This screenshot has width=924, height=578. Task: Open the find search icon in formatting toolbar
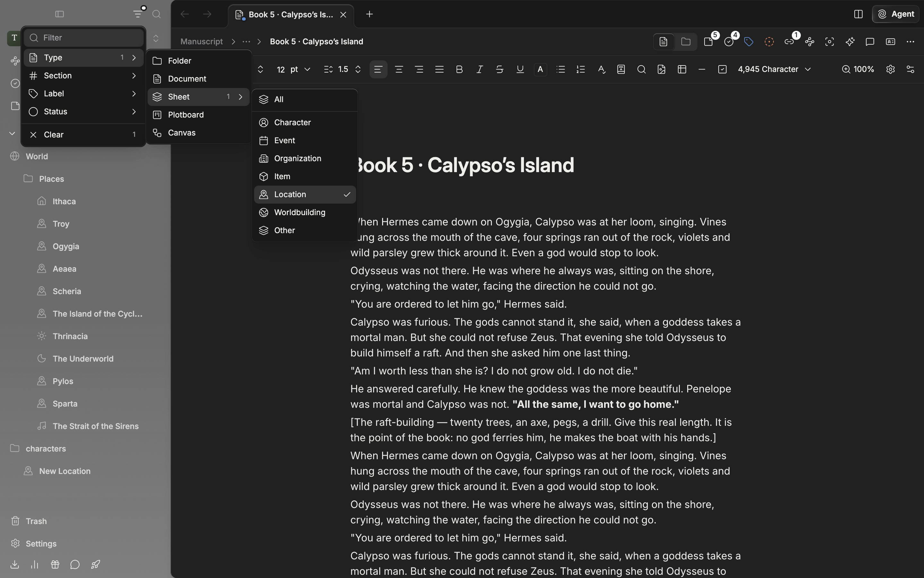[x=641, y=69]
